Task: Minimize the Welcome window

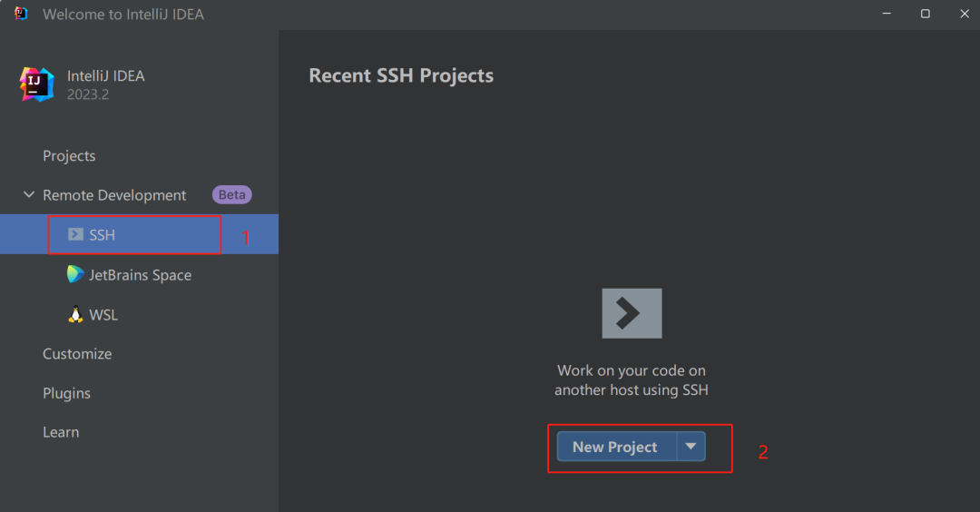Action: point(885,14)
